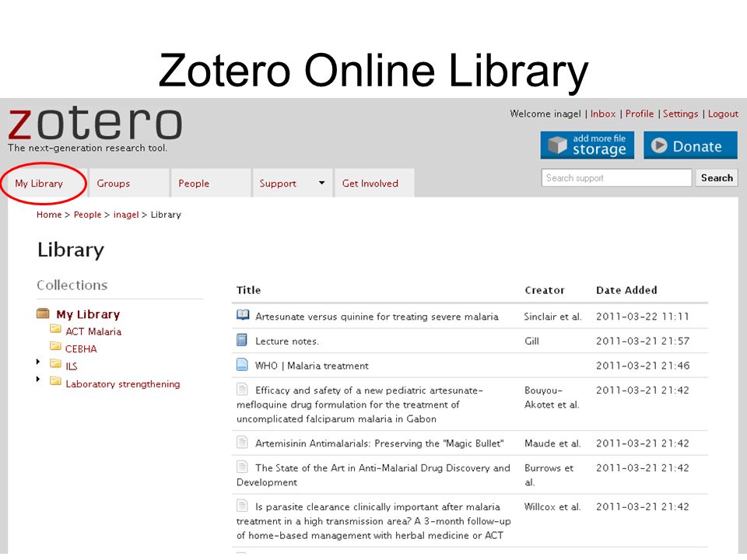Sort by the Creator column header
This screenshot has height=560, width=747.
[x=545, y=290]
